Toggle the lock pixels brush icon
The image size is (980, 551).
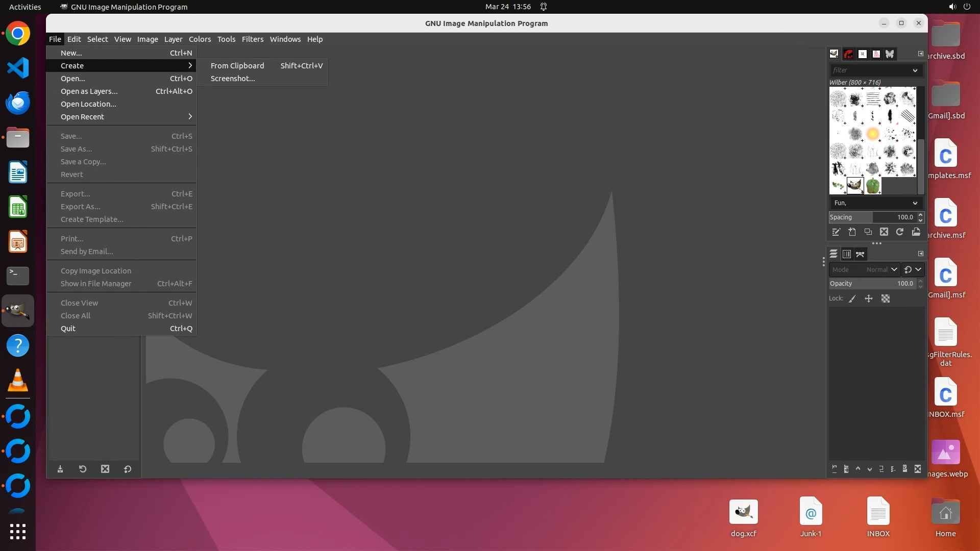click(852, 299)
